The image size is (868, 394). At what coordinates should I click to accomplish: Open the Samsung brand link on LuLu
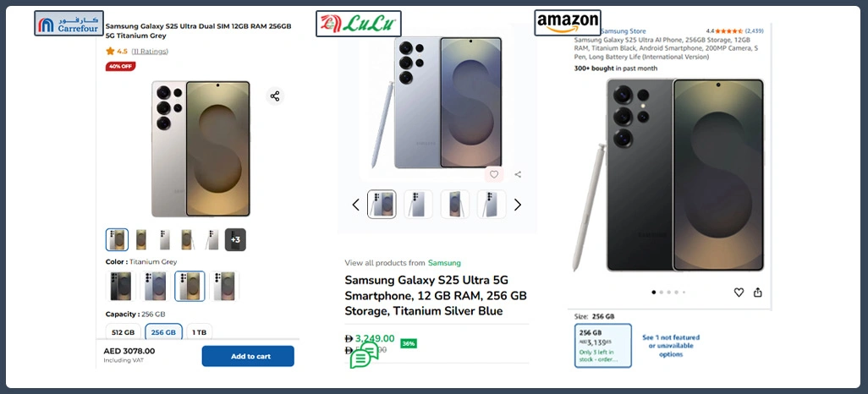pyautogui.click(x=444, y=263)
